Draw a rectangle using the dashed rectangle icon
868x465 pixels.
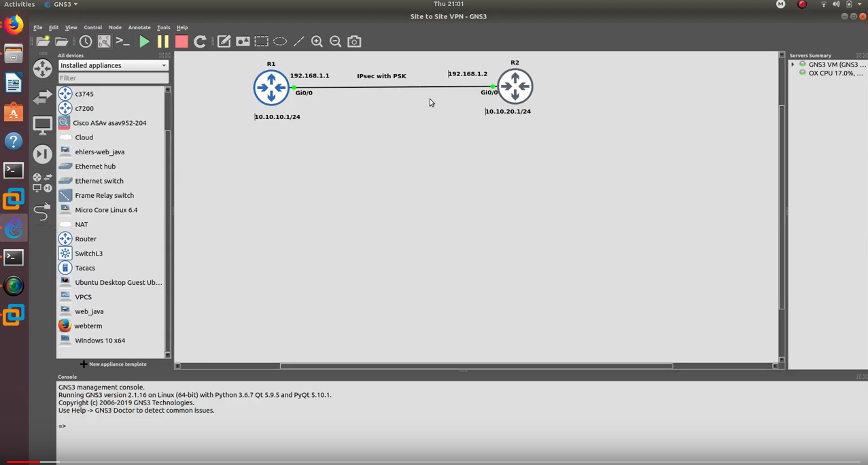click(261, 41)
